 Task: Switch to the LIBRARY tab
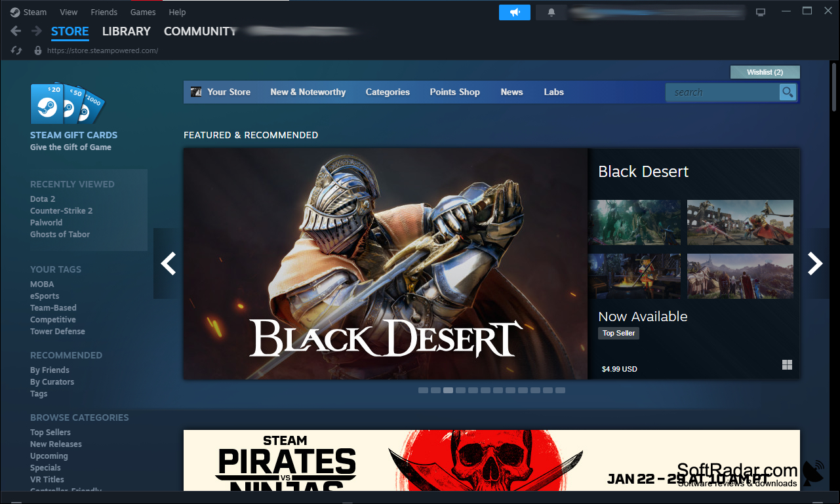127,31
